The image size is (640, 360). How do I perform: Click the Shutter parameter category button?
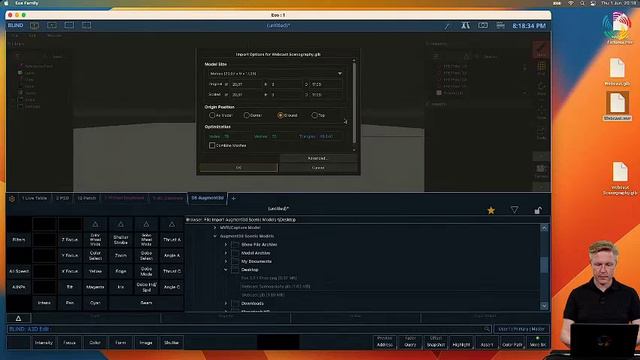click(171, 343)
